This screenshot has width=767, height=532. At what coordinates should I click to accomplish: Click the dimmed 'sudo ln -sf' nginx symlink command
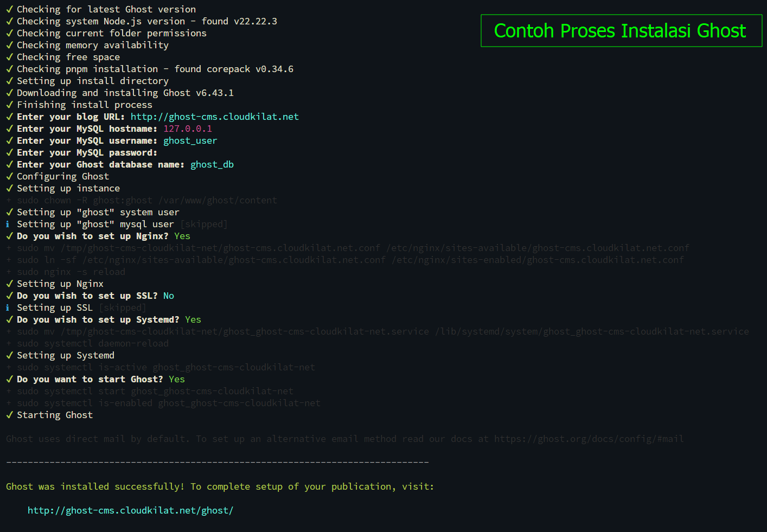coord(345,260)
